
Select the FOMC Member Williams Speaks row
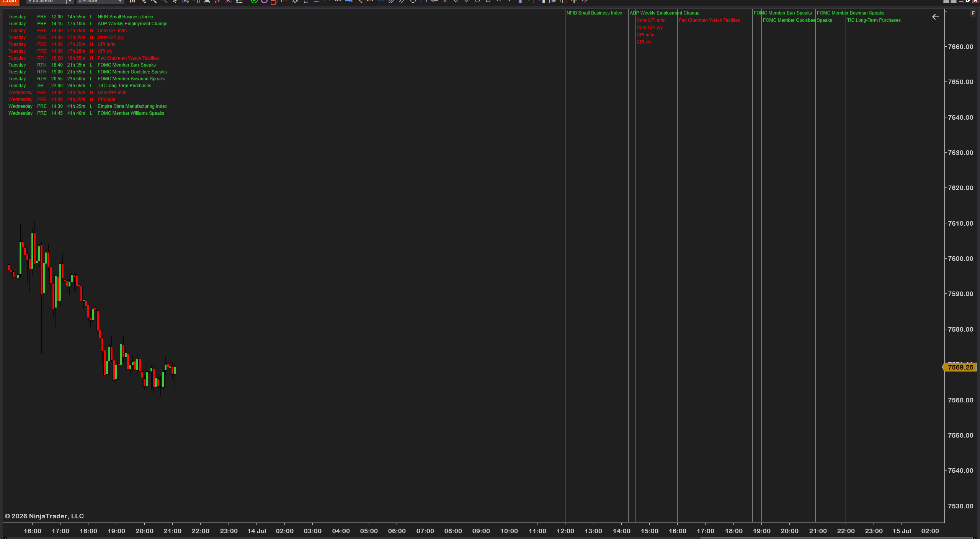(86, 113)
